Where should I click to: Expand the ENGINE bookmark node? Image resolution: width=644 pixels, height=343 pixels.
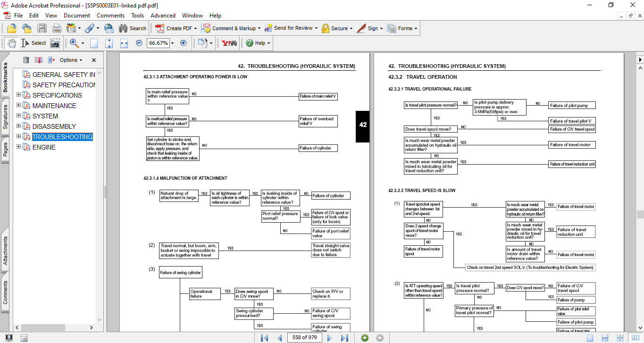19,147
